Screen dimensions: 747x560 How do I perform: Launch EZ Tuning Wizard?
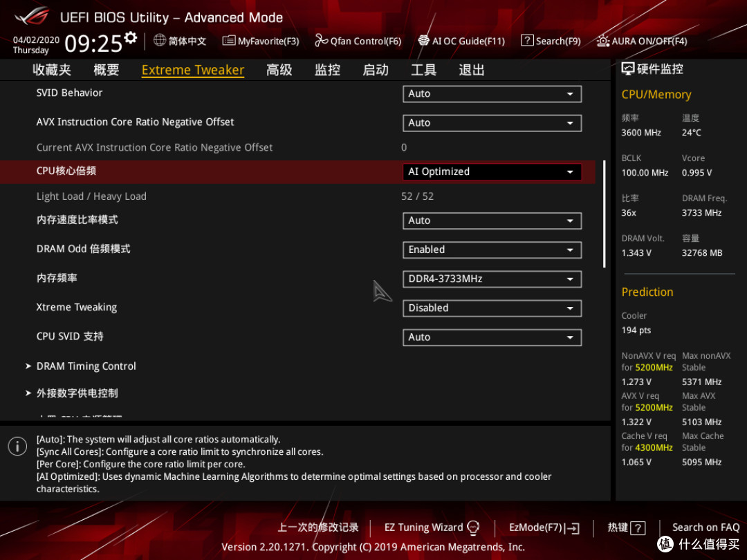pos(432,528)
